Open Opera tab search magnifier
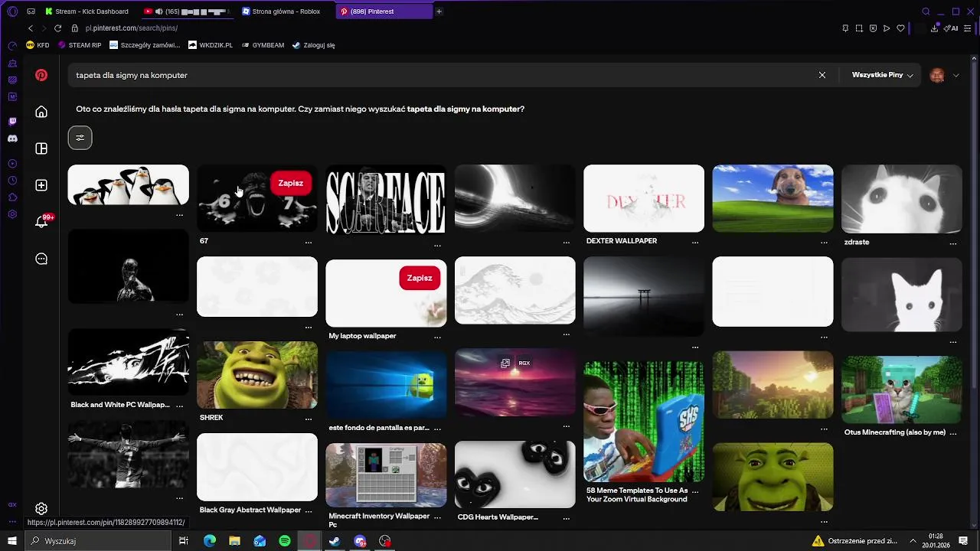980x551 pixels. (926, 11)
